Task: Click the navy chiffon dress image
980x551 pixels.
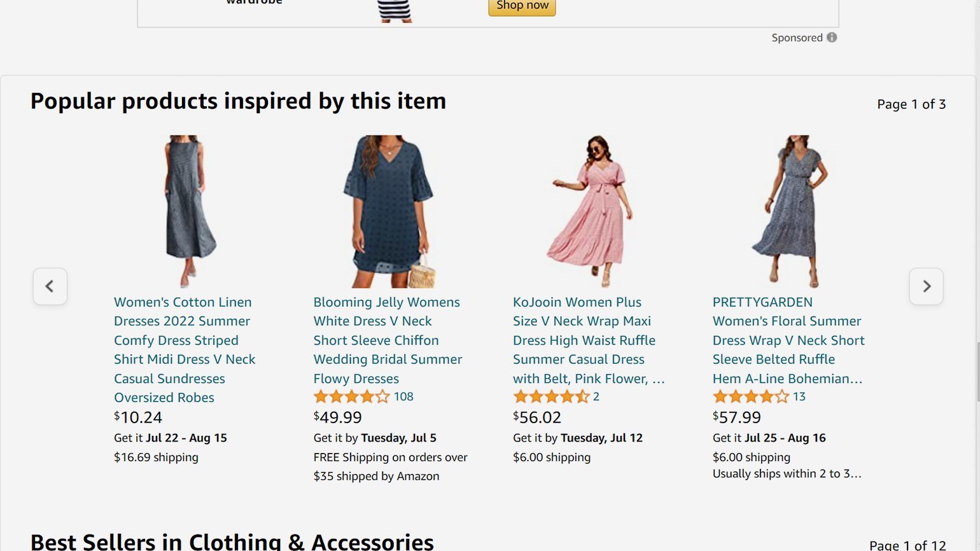Action: coord(388,211)
